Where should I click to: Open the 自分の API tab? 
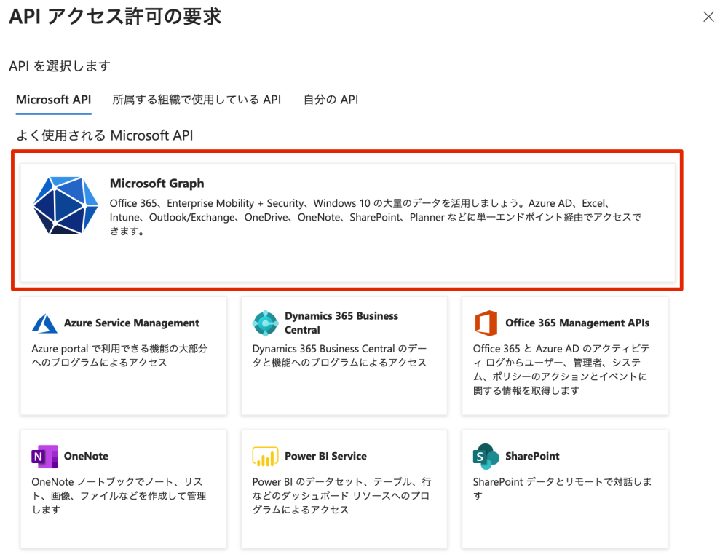point(330,100)
